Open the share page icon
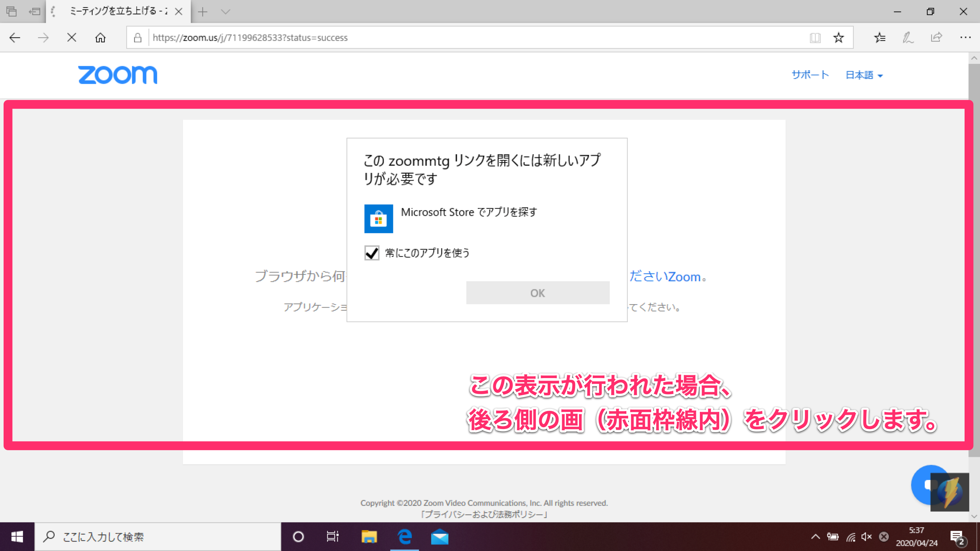This screenshot has height=551, width=980. [x=936, y=38]
